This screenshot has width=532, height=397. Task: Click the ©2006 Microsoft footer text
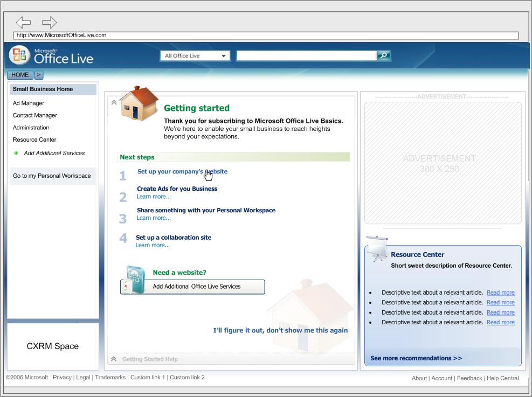(x=27, y=377)
